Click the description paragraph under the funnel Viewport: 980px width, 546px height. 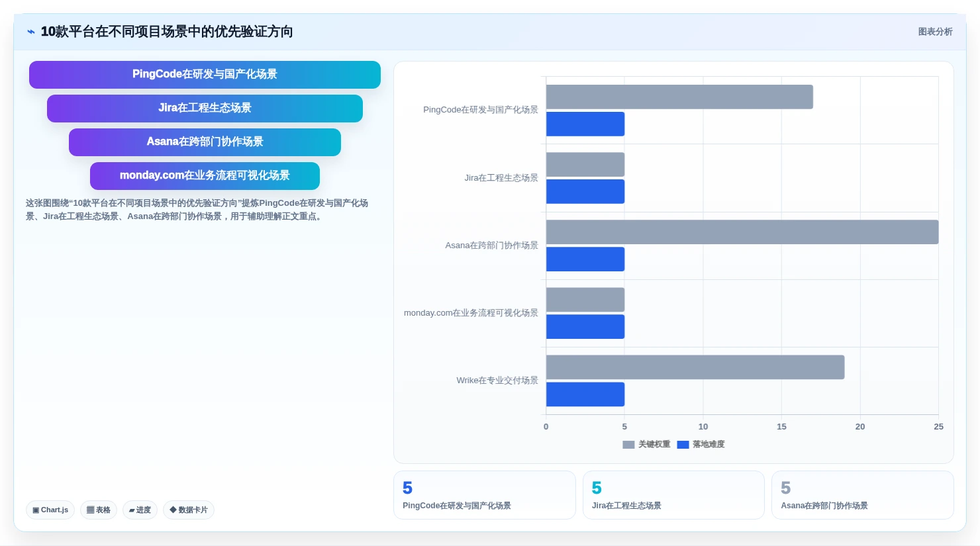coord(197,210)
